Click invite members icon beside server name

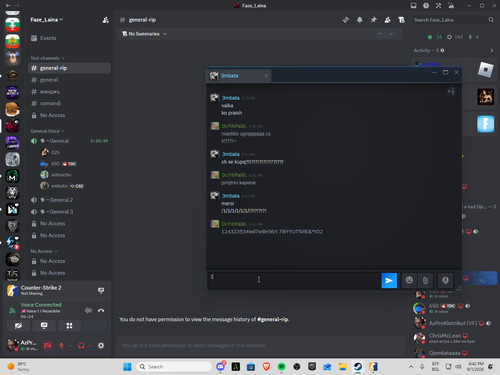tap(105, 20)
